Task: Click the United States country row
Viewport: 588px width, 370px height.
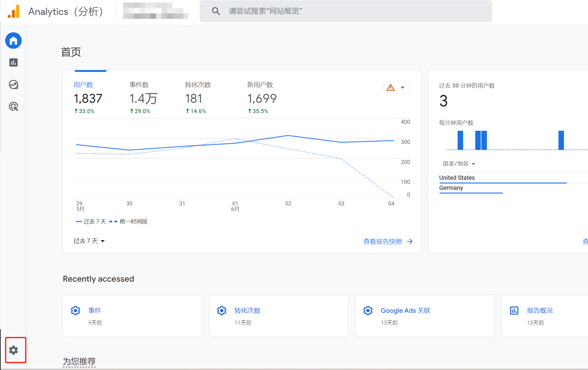Action: point(513,178)
